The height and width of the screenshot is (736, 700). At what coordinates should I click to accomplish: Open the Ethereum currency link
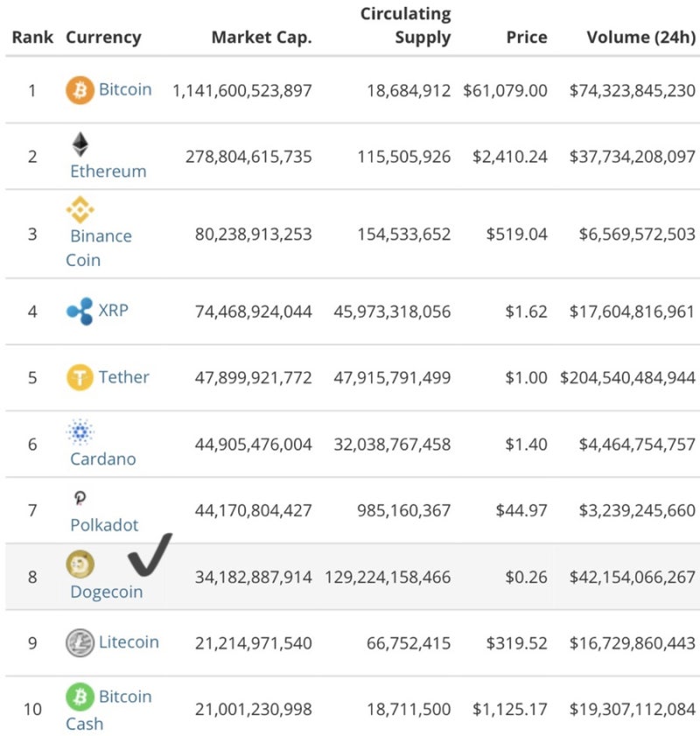[108, 172]
